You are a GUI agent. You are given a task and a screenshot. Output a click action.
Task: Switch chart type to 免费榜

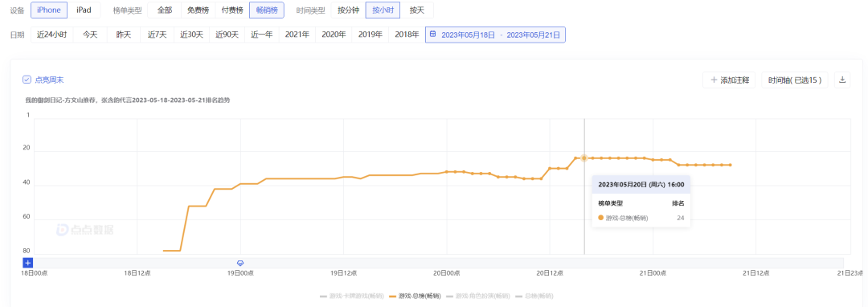click(199, 10)
